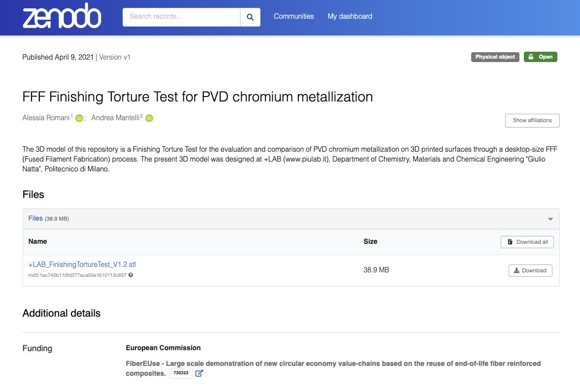Viewport: 580px width, 392px height.
Task: Open FiberEUse grant external link icon
Action: coord(199,373)
